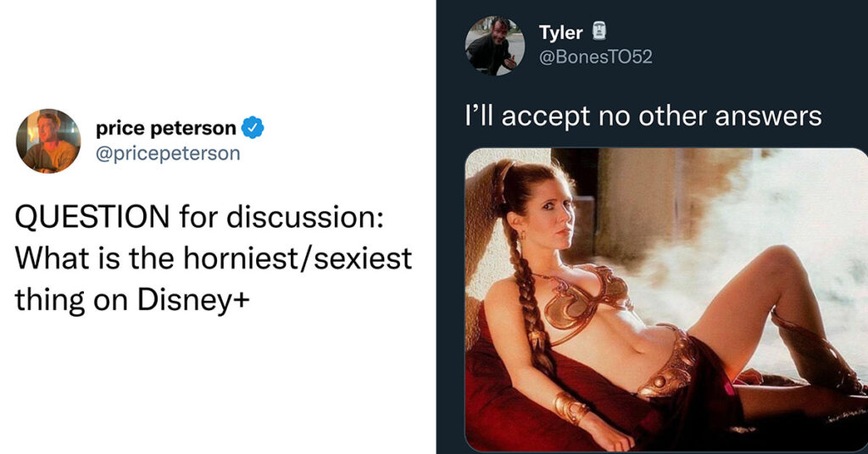Click the word 'QUESTION' in price peterson's tweet
Viewport: 868px width, 454px height.
click(x=92, y=216)
